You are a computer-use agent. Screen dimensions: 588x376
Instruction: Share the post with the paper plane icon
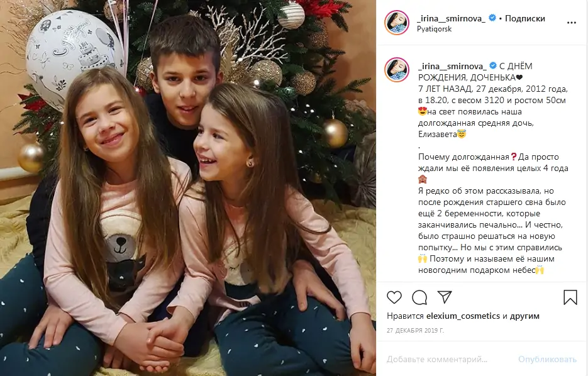(445, 297)
